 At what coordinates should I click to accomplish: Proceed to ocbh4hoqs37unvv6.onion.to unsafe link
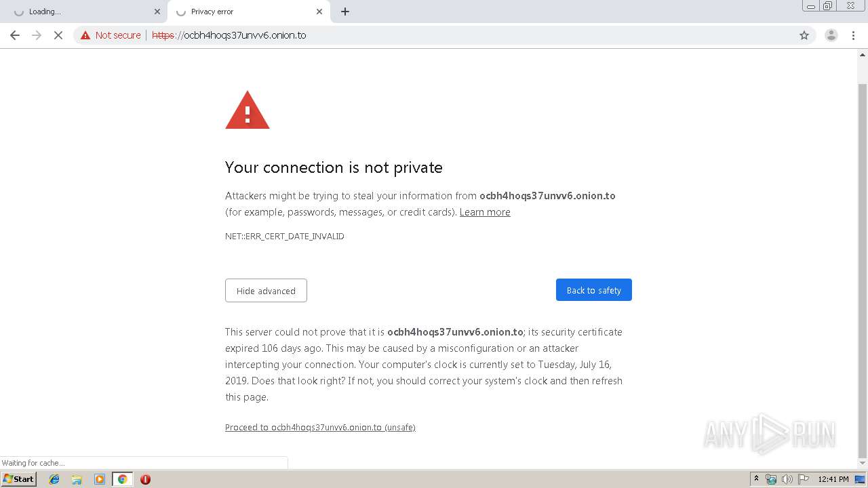[320, 428]
